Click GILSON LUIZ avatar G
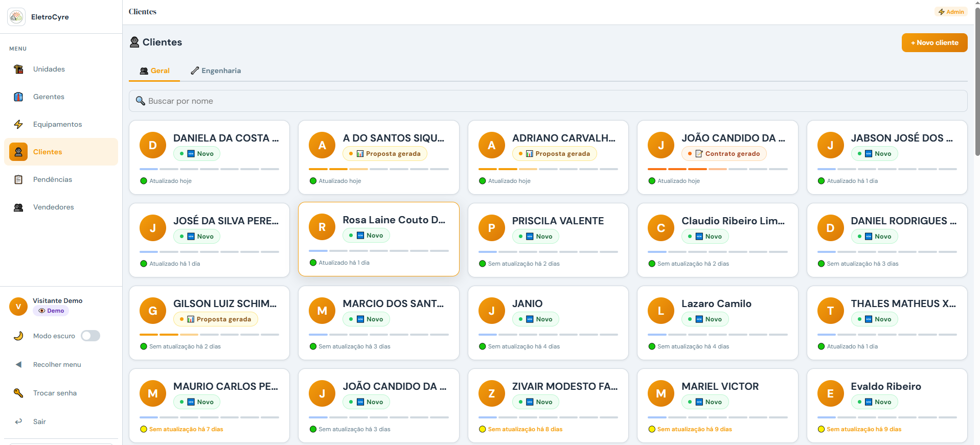The width and height of the screenshot is (980, 445). [153, 311]
